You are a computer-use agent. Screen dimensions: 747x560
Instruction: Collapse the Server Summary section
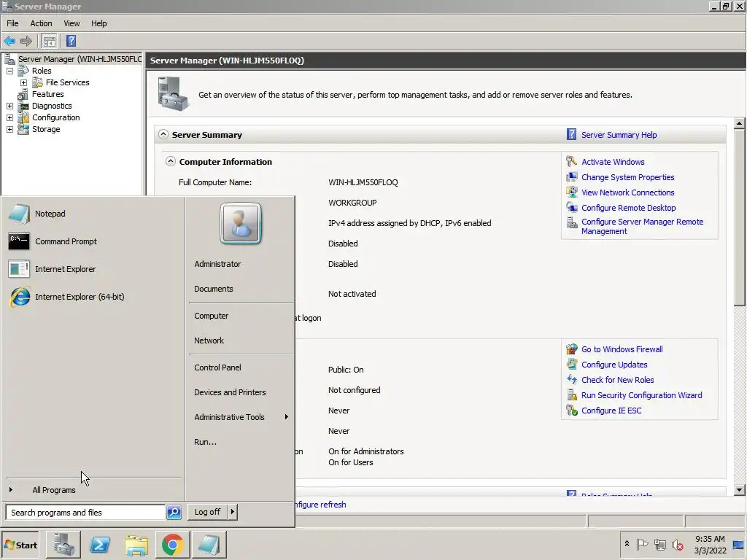163,134
